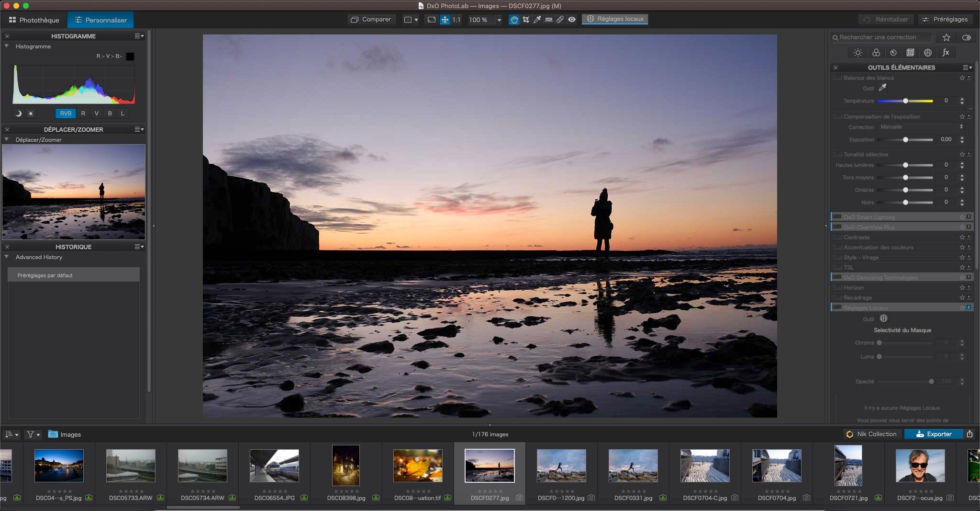The image size is (980, 511).
Task: Select the DSC06554.JPG thumbnail
Action: 275,466
